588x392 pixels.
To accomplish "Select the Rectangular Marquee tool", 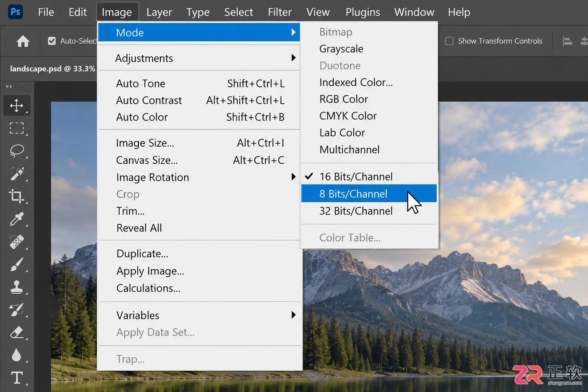I will [x=17, y=128].
